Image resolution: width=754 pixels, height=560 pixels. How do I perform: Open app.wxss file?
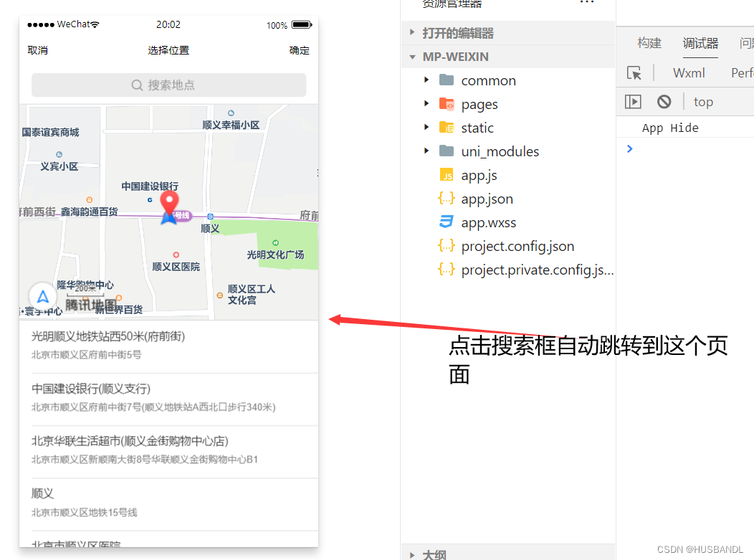pyautogui.click(x=489, y=222)
